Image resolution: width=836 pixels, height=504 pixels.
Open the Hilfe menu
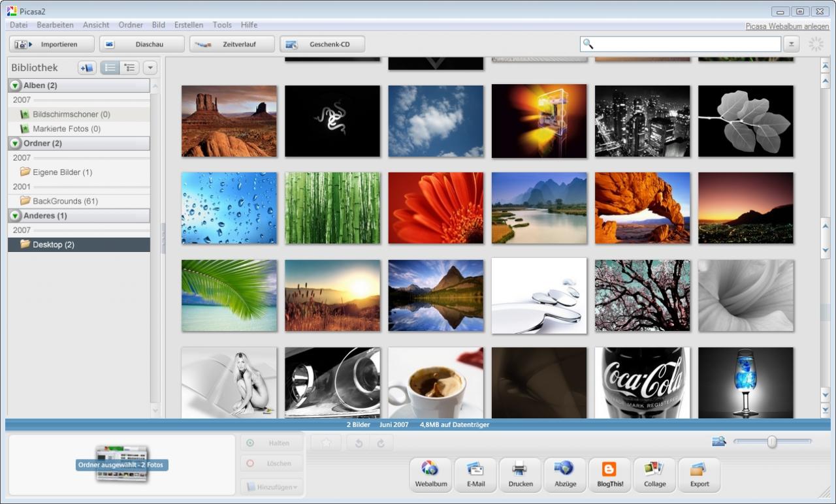pos(249,25)
